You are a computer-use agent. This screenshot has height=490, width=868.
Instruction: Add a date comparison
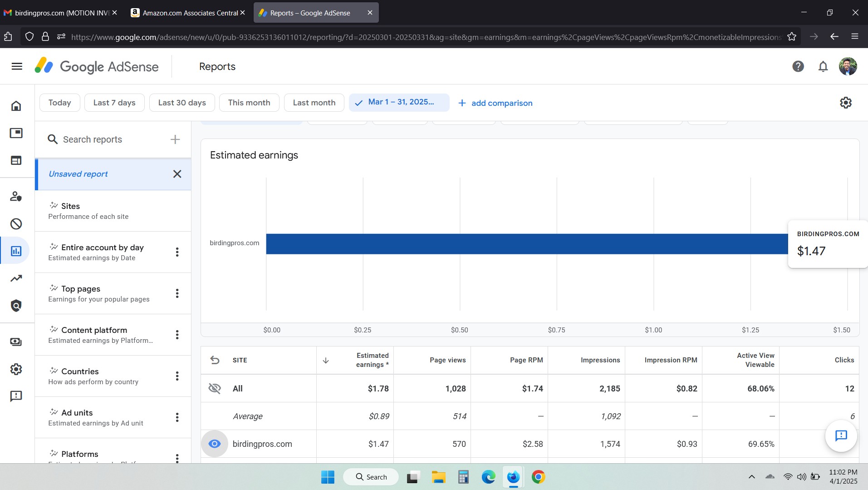point(495,103)
